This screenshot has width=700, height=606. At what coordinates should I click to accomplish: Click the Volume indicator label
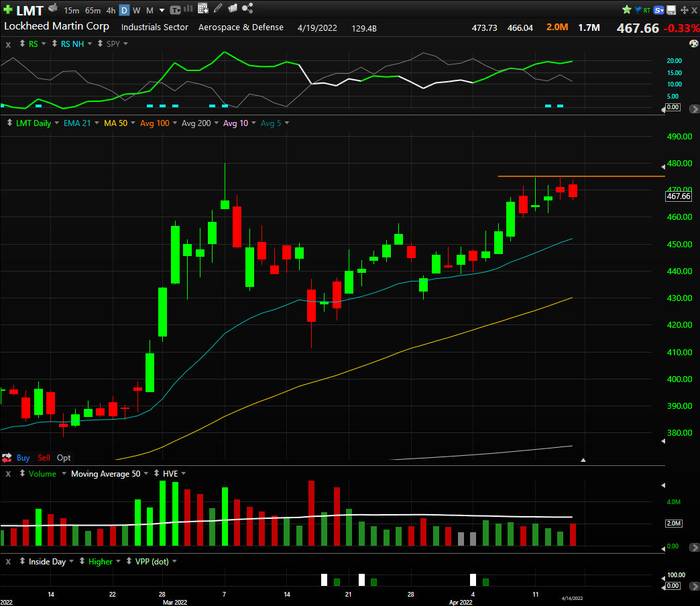(42, 473)
